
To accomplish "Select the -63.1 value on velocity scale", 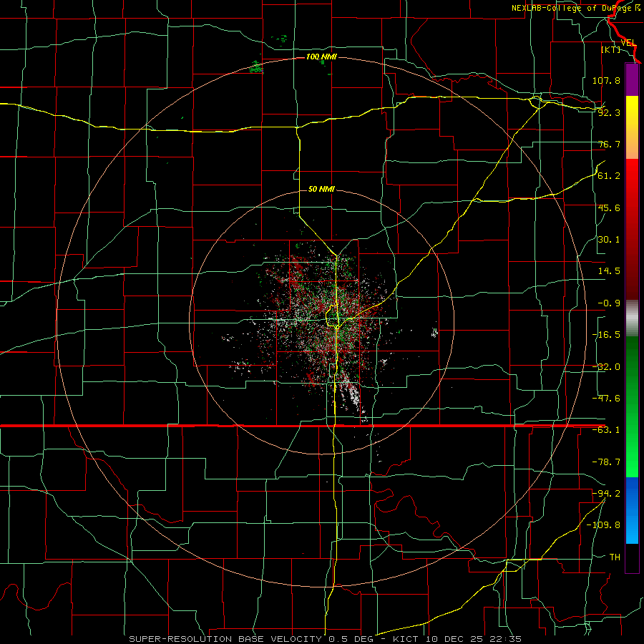I will (606, 430).
